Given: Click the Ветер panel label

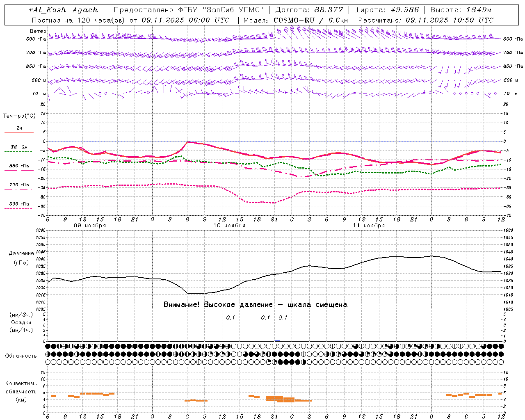Looking at the screenshot, I should pyautogui.click(x=38, y=31).
